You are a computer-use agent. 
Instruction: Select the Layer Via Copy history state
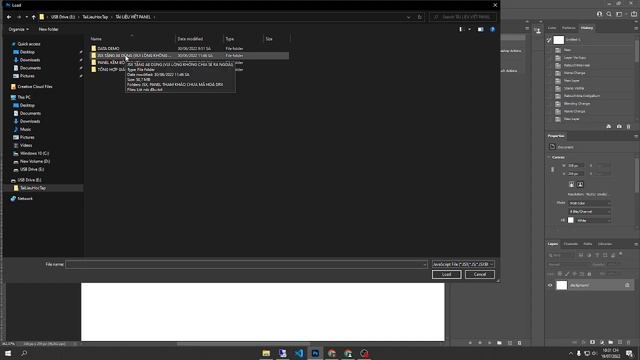575,58
